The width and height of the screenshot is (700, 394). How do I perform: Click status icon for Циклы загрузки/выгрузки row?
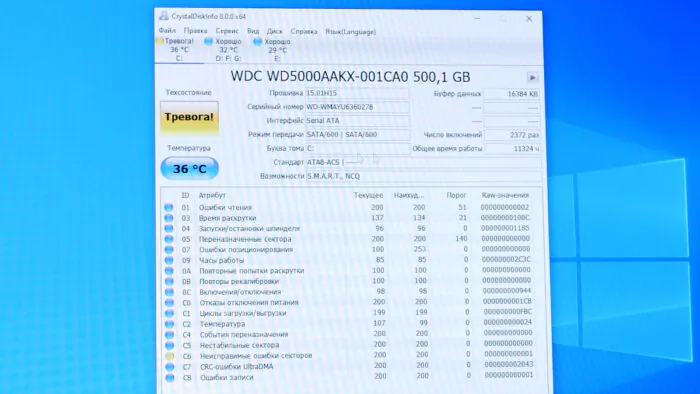pyautogui.click(x=169, y=313)
